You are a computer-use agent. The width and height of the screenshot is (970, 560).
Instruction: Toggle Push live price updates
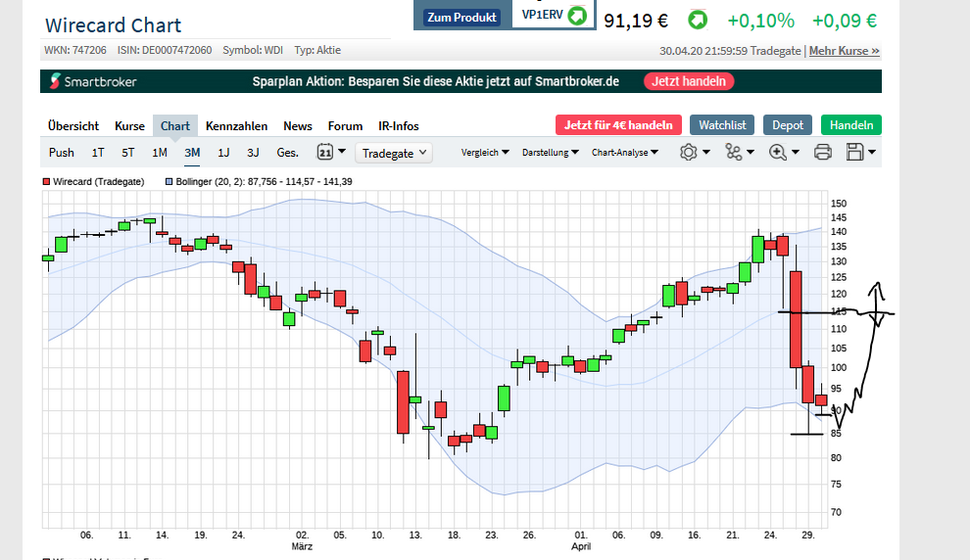coord(62,152)
